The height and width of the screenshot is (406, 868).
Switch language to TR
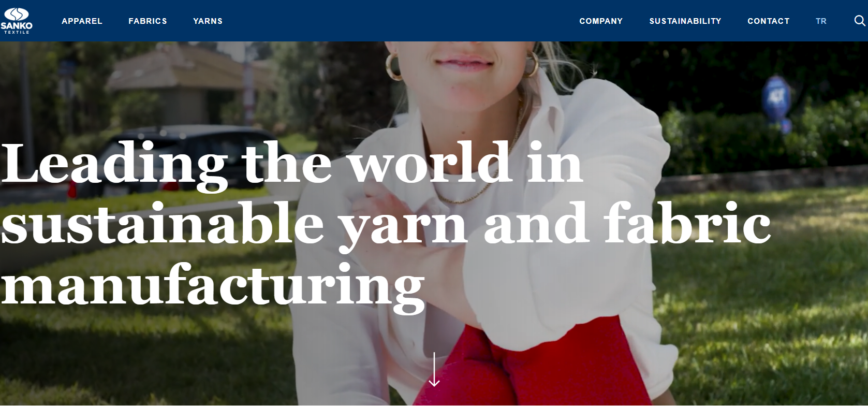[821, 21]
